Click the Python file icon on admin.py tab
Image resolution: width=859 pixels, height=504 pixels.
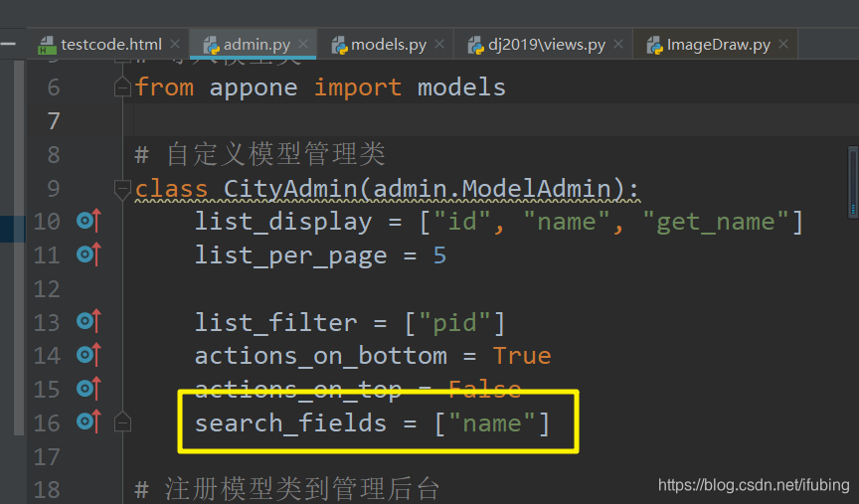click(211, 45)
